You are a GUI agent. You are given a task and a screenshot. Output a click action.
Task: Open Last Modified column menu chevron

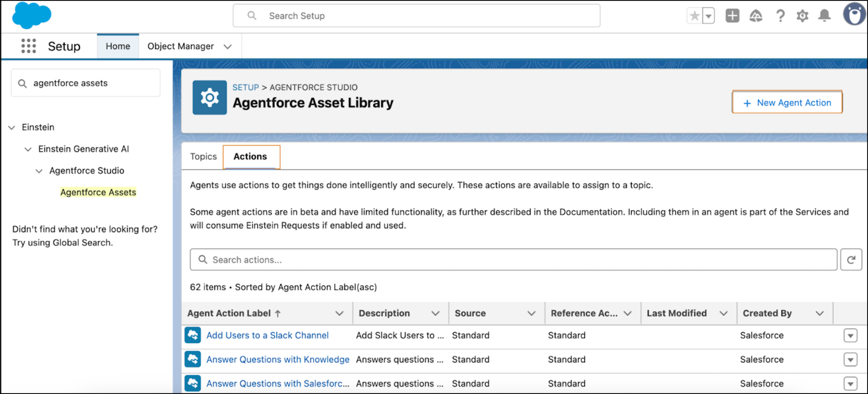pos(724,313)
